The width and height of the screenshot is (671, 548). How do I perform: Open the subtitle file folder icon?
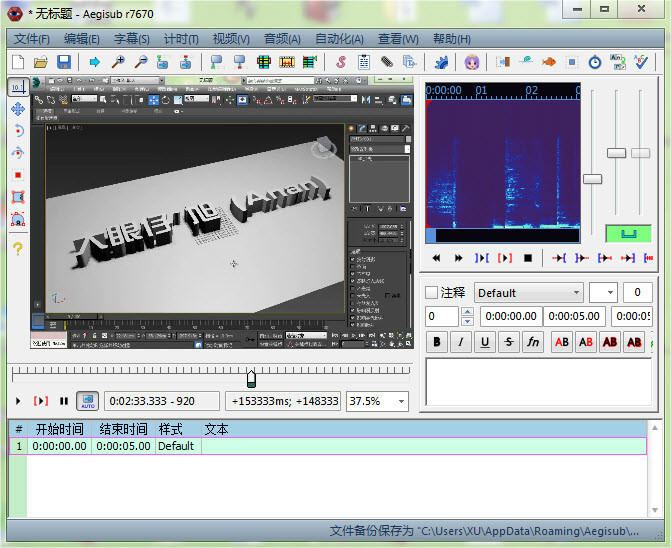tap(41, 62)
